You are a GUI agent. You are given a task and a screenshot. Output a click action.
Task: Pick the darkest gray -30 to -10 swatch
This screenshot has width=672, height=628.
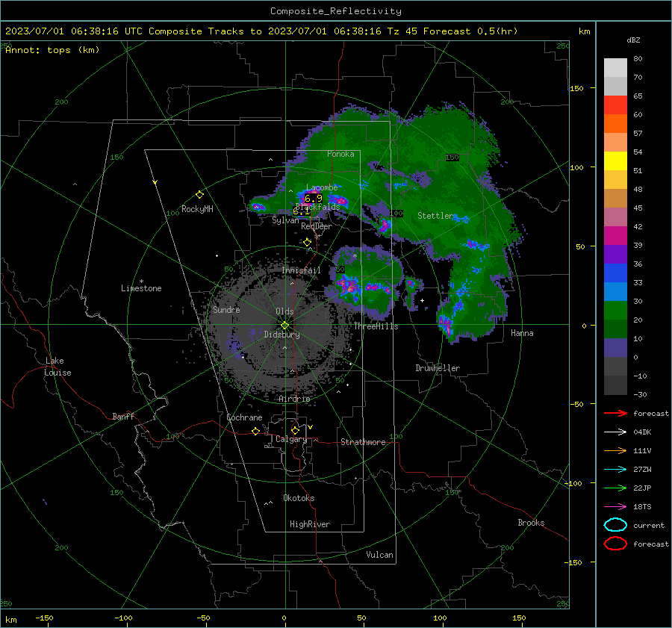pos(615,385)
